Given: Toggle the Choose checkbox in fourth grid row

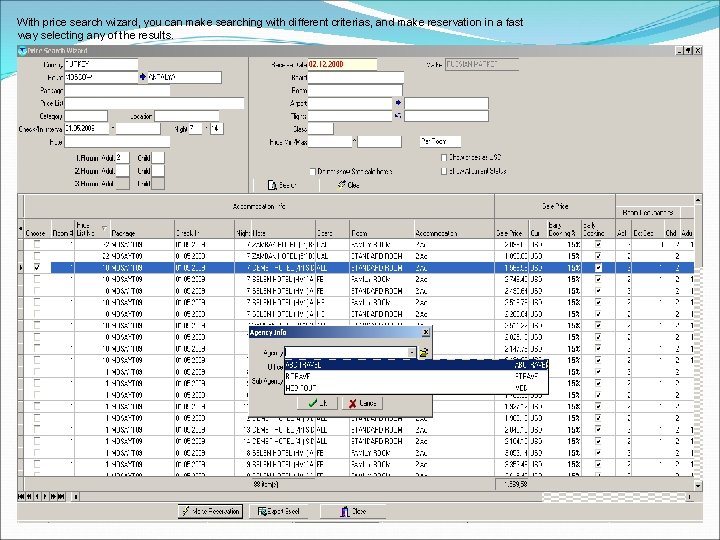Looking at the screenshot, I should coord(37,279).
